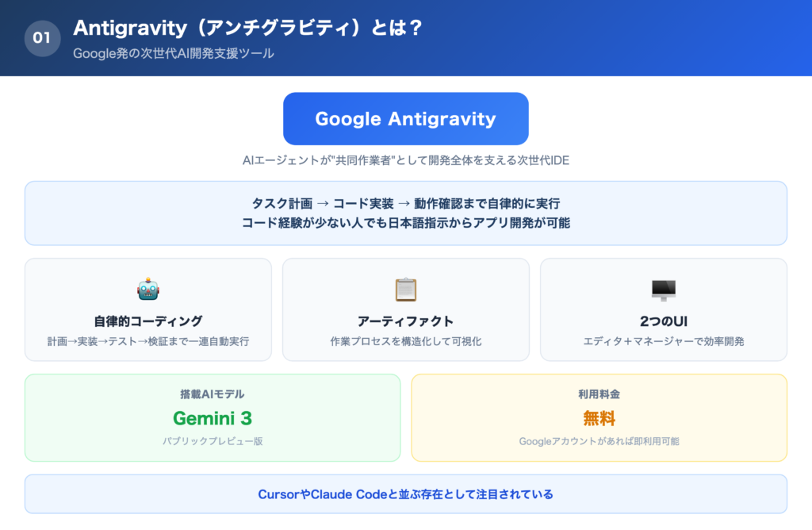
Task: Click the Google発の次世代AI開発支援ツール subtitle
Action: click(x=174, y=54)
